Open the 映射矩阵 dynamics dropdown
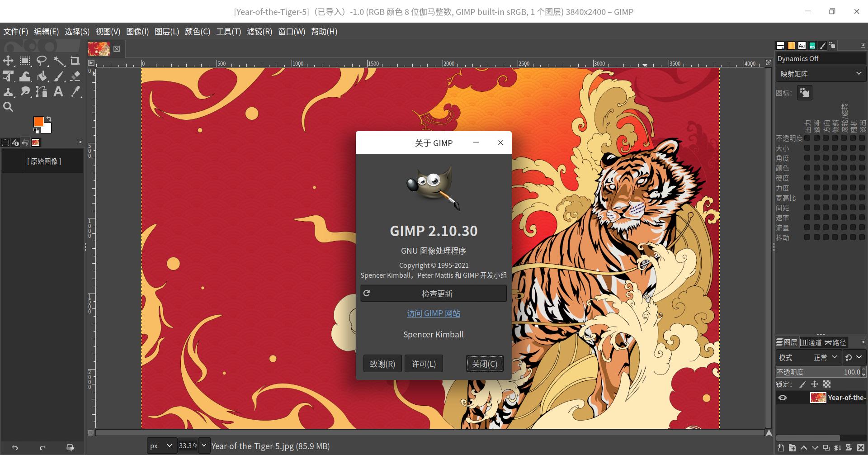Image resolution: width=868 pixels, height=455 pixels. coord(821,73)
